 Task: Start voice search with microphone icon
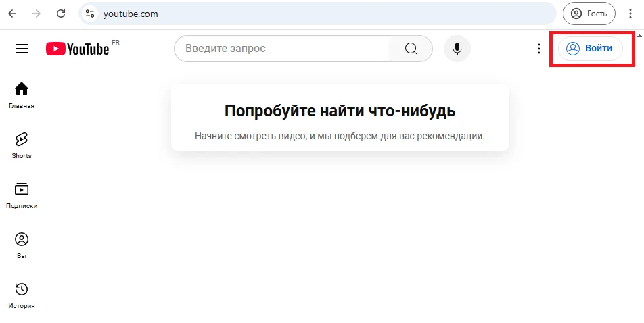coord(457,49)
